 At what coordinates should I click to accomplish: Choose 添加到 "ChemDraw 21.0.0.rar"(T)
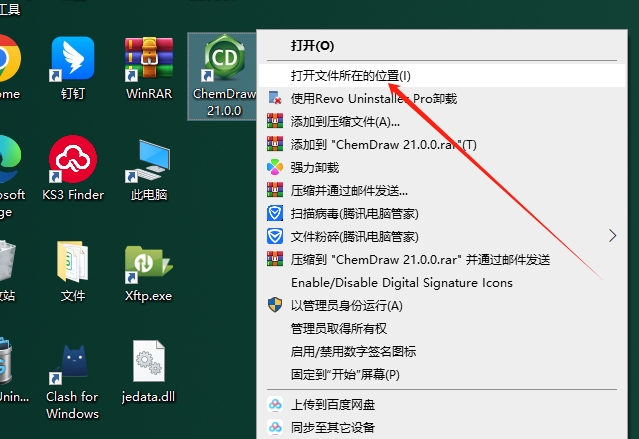(x=442, y=145)
